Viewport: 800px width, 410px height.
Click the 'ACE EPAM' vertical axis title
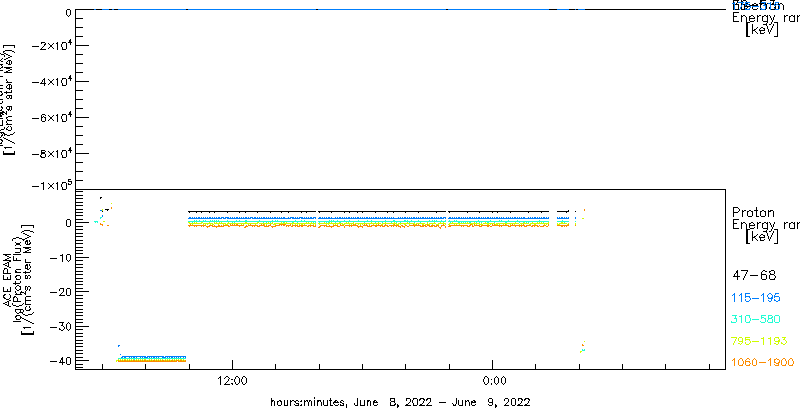coord(8,279)
